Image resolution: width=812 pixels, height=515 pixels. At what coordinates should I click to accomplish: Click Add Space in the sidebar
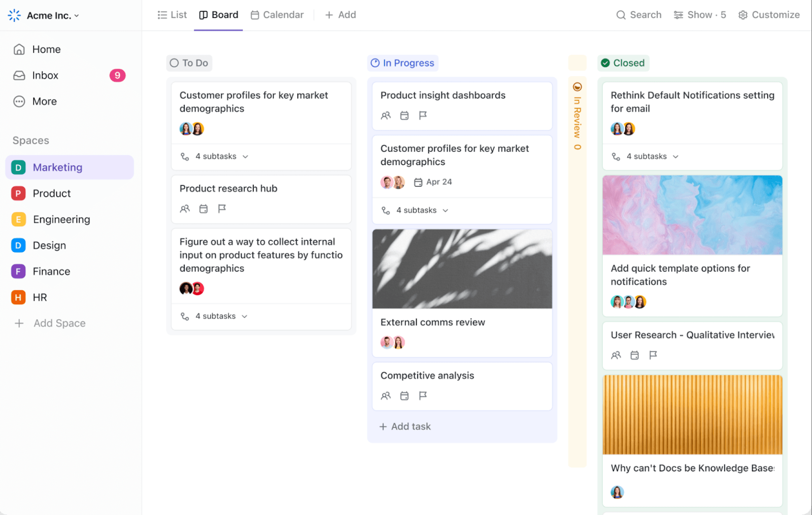pyautogui.click(x=59, y=323)
